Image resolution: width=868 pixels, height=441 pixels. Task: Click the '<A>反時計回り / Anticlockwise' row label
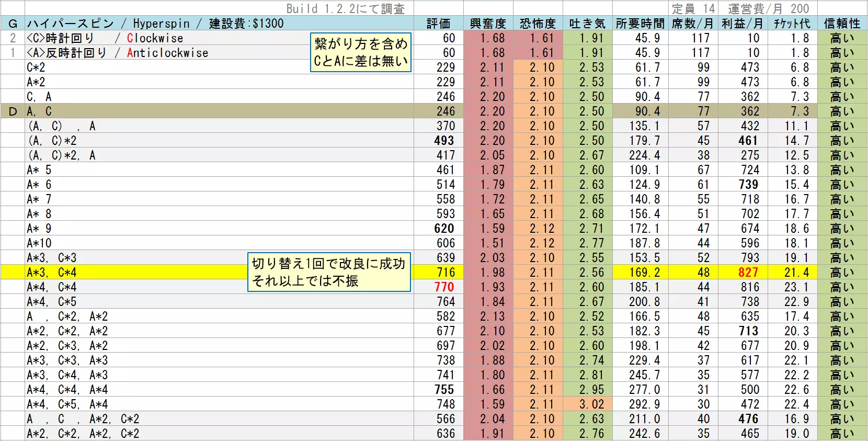[x=118, y=53]
